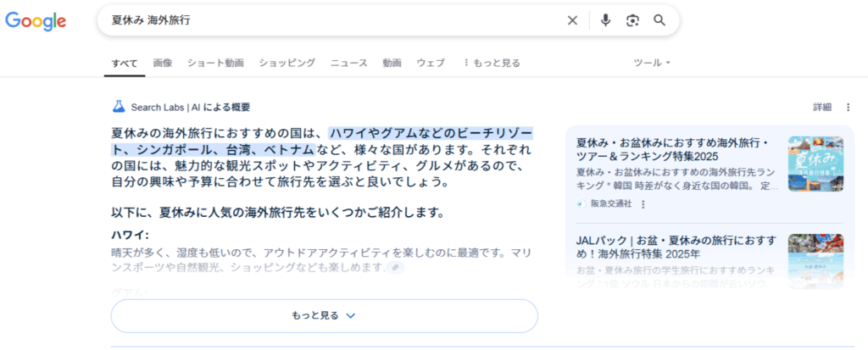Viewport: 868px width, 350px height.
Task: Click the 夏休み thumbnail image
Action: click(x=816, y=164)
